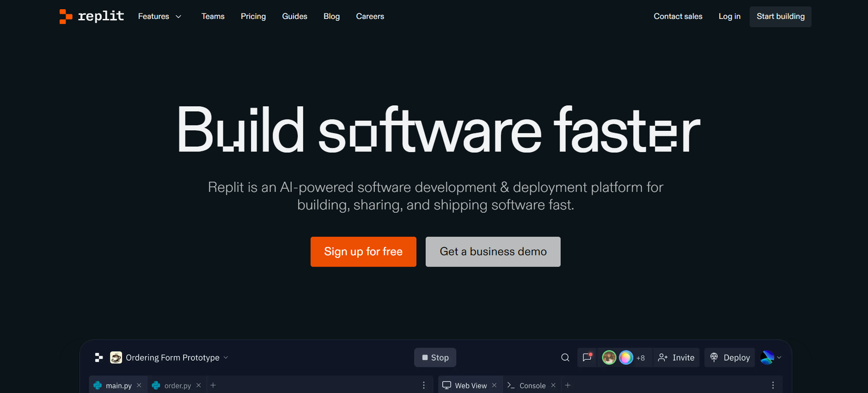The height and width of the screenshot is (393, 868).
Task: Close the main.py tab
Action: (x=139, y=385)
